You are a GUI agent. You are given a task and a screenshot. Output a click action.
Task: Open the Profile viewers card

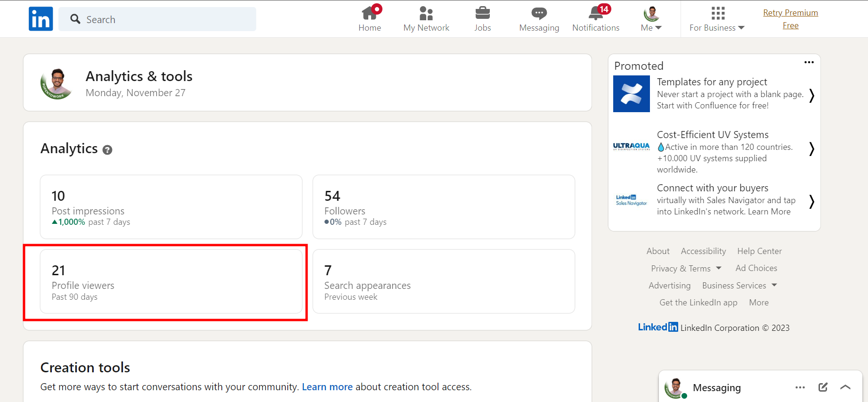tap(171, 281)
